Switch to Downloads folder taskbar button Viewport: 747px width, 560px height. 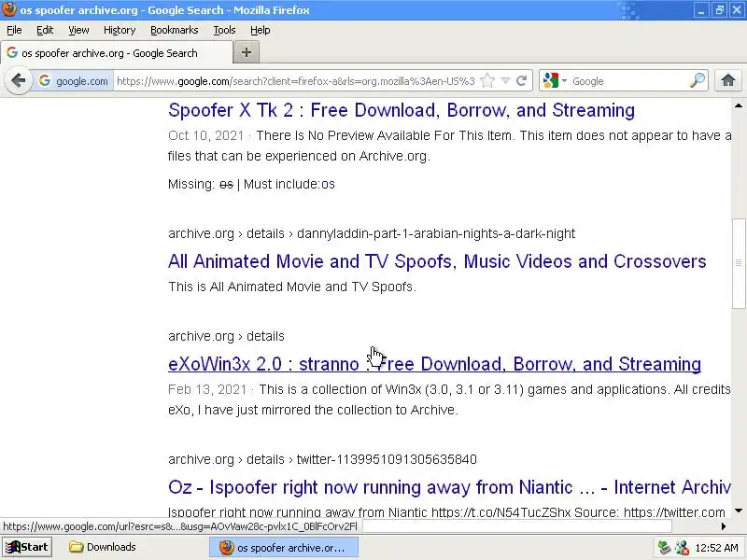click(x=103, y=547)
